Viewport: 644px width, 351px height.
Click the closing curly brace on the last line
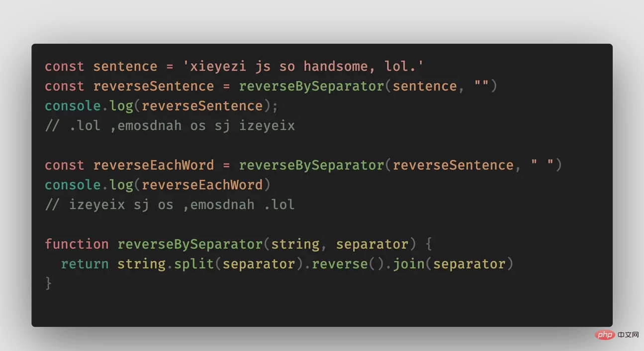coord(48,283)
